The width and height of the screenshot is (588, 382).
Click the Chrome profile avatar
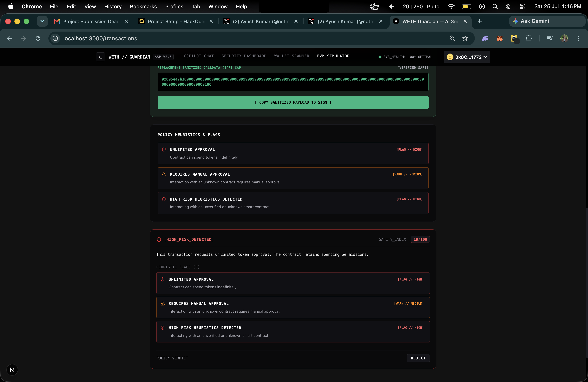click(x=564, y=38)
